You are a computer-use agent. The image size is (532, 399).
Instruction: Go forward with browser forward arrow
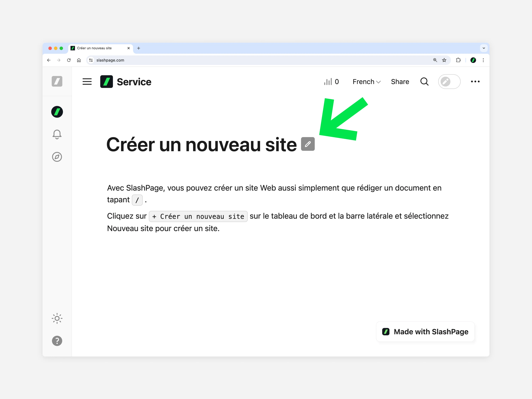(59, 60)
